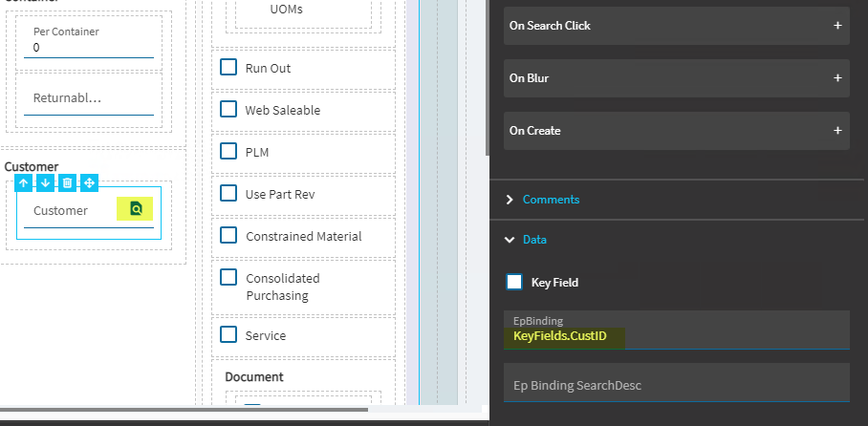Click the horizontal scrollbar at bottom
Viewport: 868px width, 426px height.
tap(182, 410)
